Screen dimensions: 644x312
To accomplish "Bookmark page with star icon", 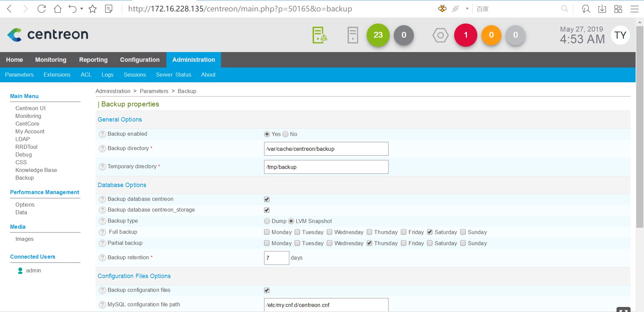I will click(93, 9).
